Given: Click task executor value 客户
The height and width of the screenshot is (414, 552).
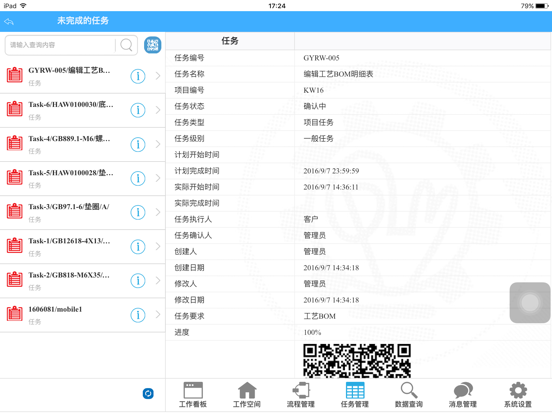Looking at the screenshot, I should click(311, 219).
